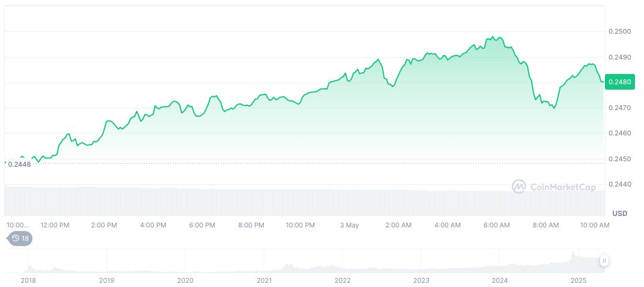Click the green 0.2480 current price tag

(x=619, y=82)
